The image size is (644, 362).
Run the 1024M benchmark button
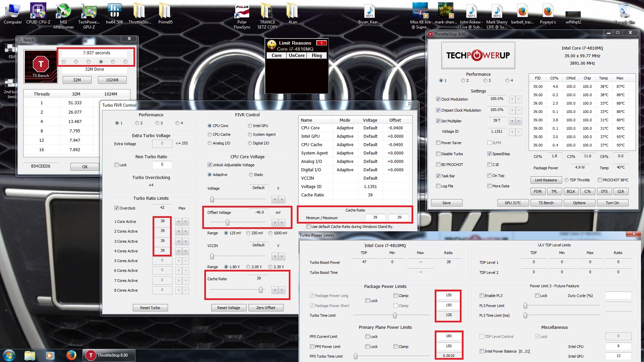pyautogui.click(x=112, y=80)
